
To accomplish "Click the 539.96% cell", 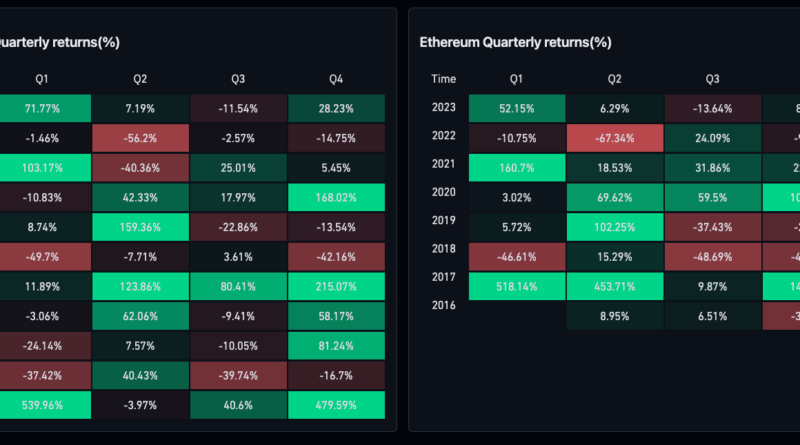I will 41,406.
